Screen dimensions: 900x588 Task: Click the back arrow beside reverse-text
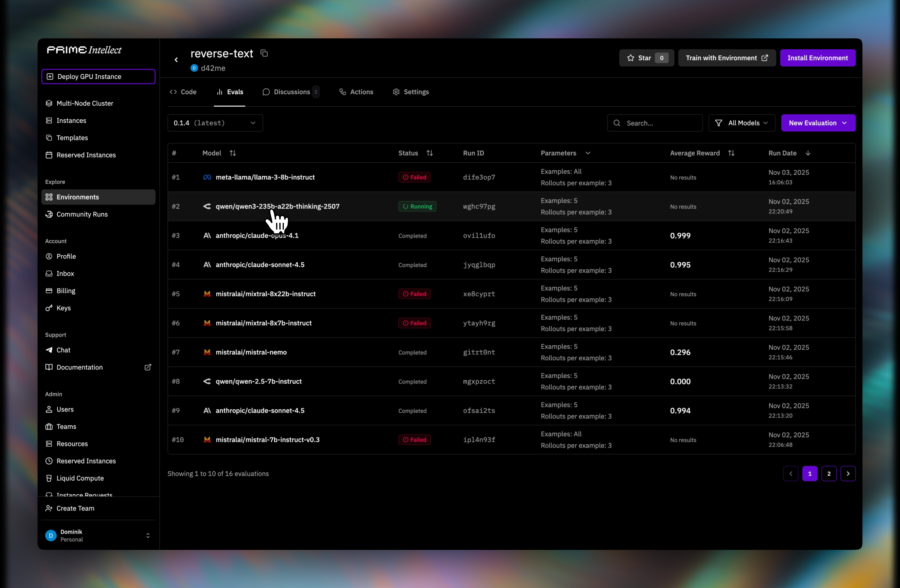(x=176, y=60)
